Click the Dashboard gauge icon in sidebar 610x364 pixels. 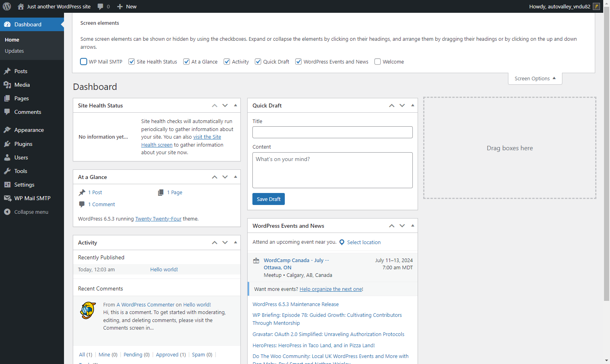point(7,24)
